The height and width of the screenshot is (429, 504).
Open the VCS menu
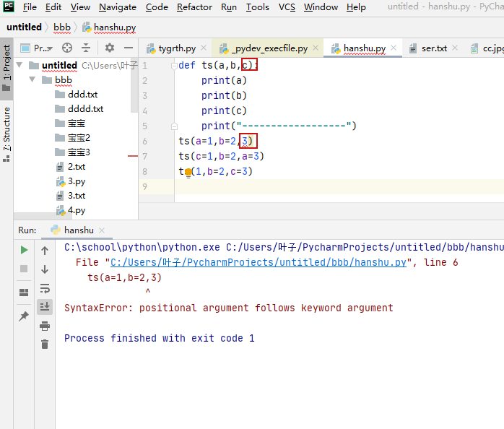tap(287, 7)
